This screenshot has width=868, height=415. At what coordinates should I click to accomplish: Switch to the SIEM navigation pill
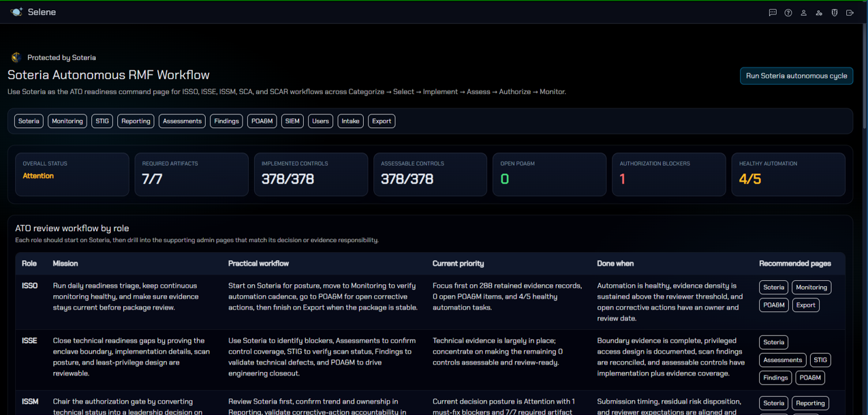point(292,121)
